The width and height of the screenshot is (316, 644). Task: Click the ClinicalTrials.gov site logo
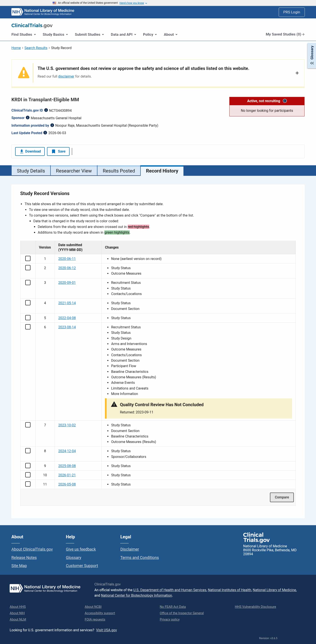click(x=32, y=25)
